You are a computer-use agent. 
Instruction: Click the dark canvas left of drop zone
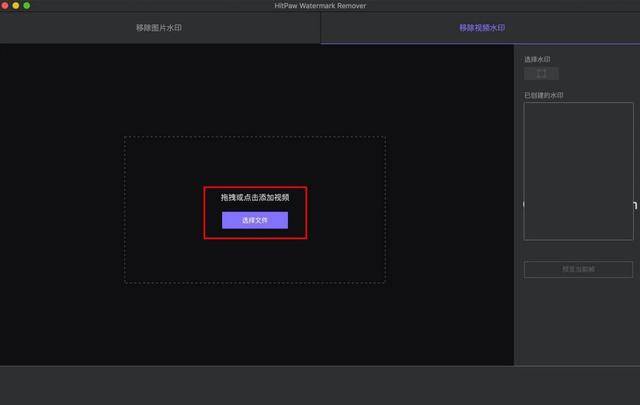60,210
